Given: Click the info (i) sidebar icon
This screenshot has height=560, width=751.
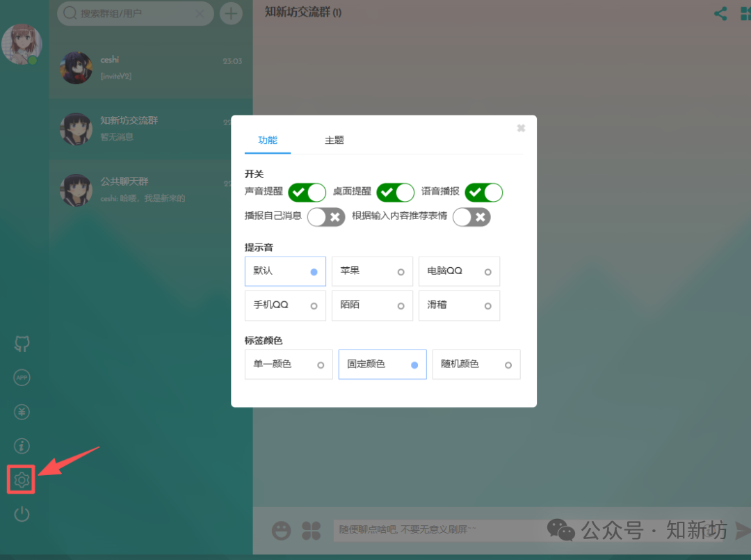Looking at the screenshot, I should pyautogui.click(x=22, y=446).
